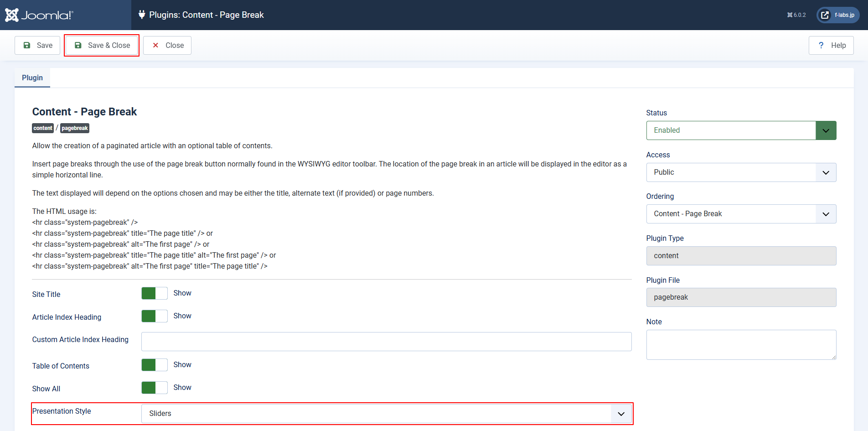Viewport: 868px width, 431px height.
Task: Click the red X icon on Close
Action: 155,45
